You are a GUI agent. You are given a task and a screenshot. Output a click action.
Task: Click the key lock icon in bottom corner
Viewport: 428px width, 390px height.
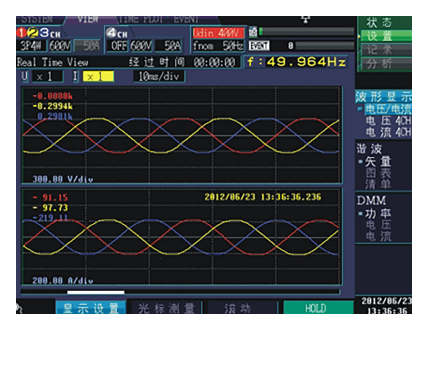[19, 309]
